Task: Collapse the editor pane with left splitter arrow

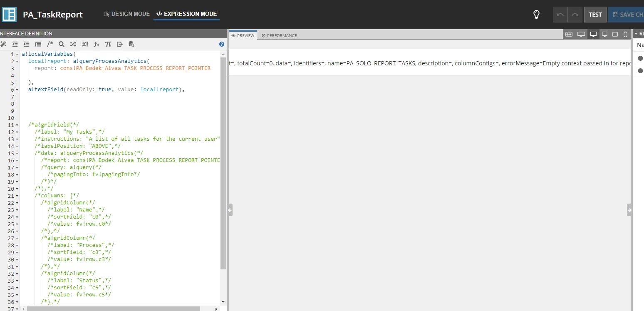Action: click(x=230, y=210)
